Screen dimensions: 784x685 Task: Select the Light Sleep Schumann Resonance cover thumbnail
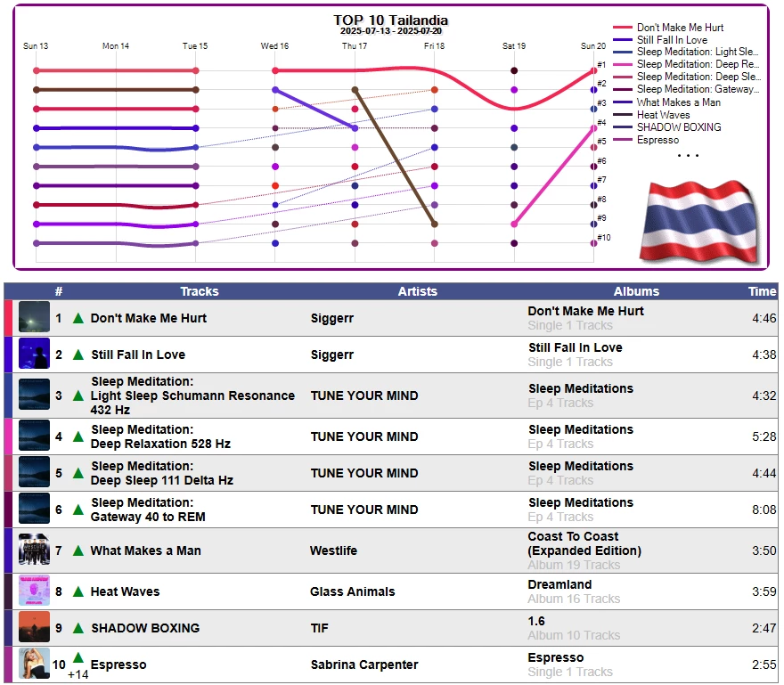[x=34, y=395]
